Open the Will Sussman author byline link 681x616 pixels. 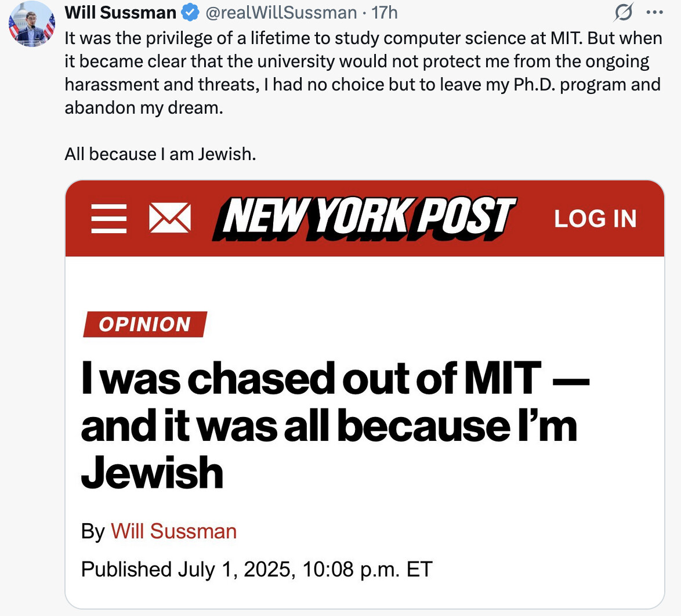point(173,531)
